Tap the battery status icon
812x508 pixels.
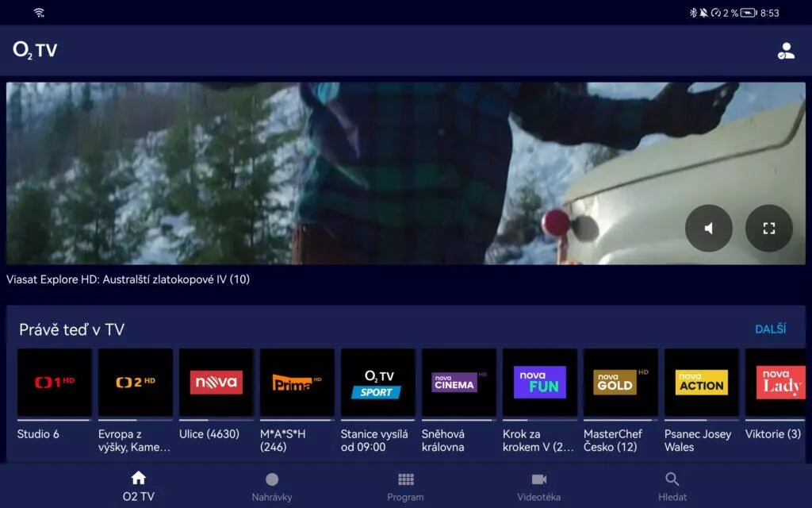pos(749,13)
